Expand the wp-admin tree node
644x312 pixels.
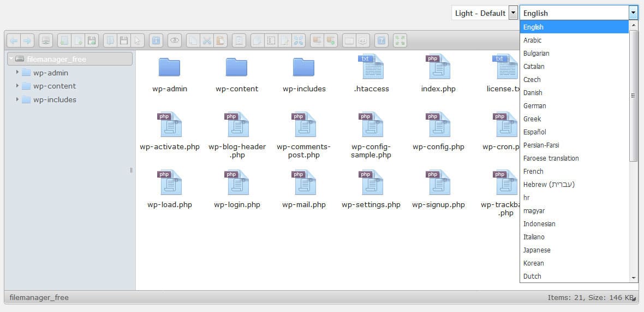click(x=17, y=72)
